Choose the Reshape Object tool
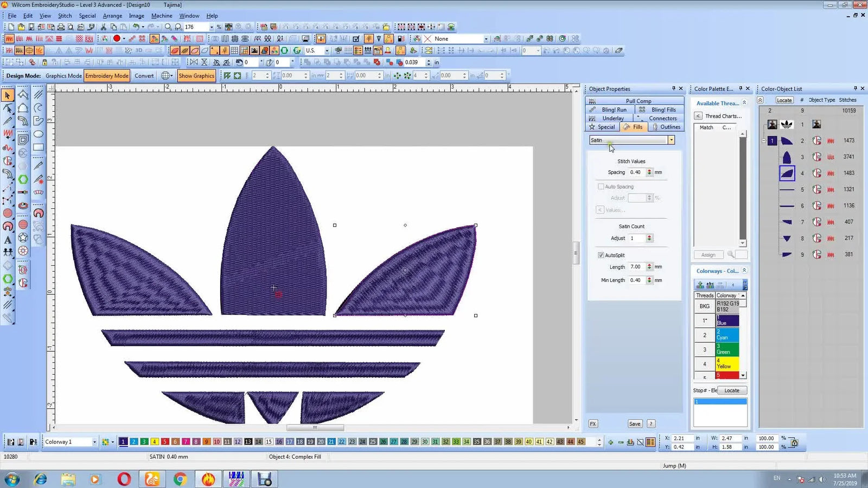Image resolution: width=868 pixels, height=488 pixels. 8,108
